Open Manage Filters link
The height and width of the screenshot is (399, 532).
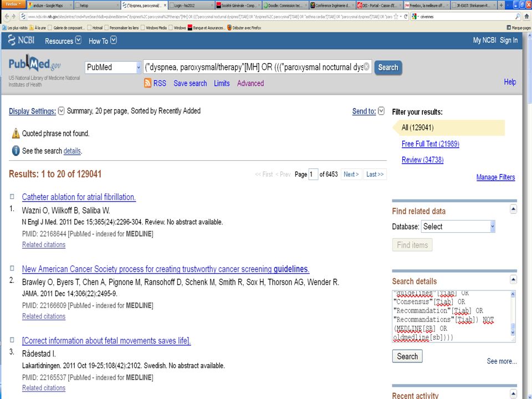pyautogui.click(x=495, y=177)
